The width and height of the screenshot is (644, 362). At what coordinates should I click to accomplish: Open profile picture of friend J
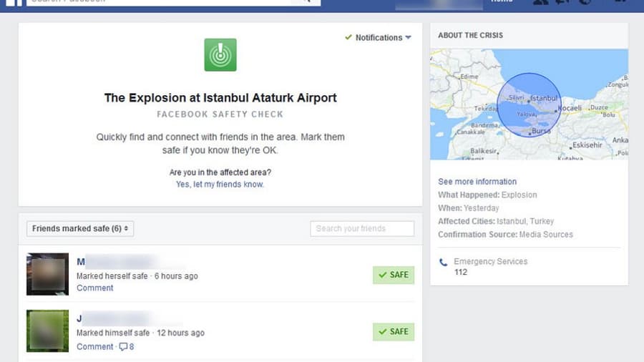coord(48,331)
